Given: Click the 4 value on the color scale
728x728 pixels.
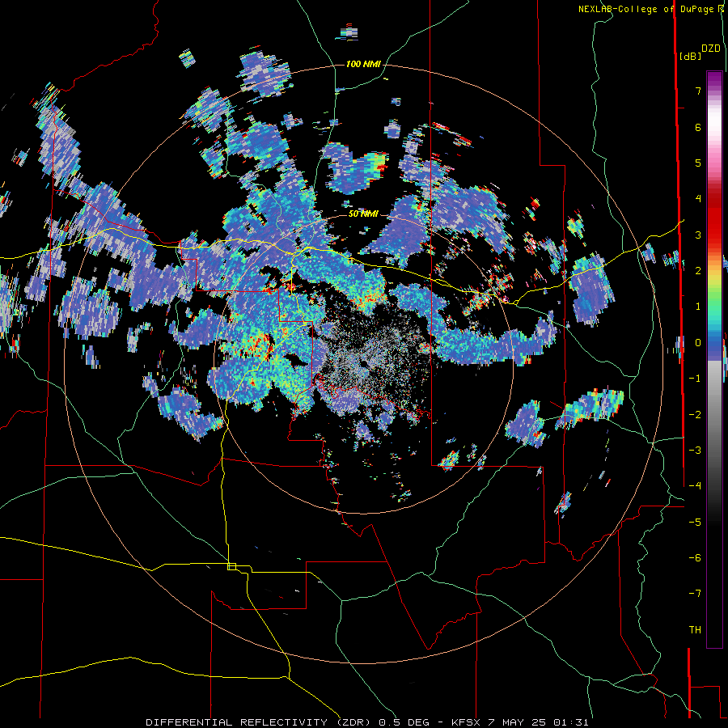Looking at the screenshot, I should click(698, 199).
